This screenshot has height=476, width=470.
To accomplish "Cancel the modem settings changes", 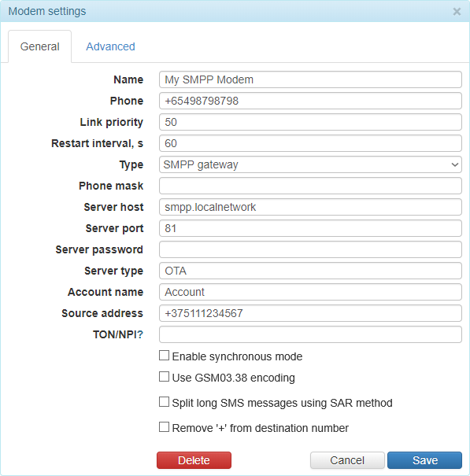I will click(x=347, y=460).
